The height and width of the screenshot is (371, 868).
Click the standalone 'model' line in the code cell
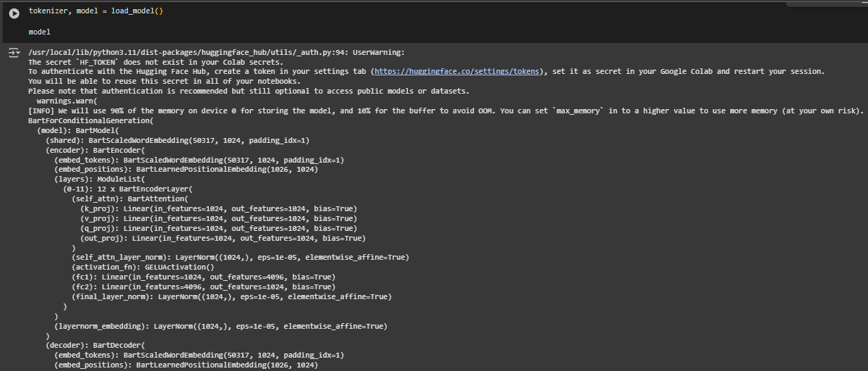pos(39,32)
